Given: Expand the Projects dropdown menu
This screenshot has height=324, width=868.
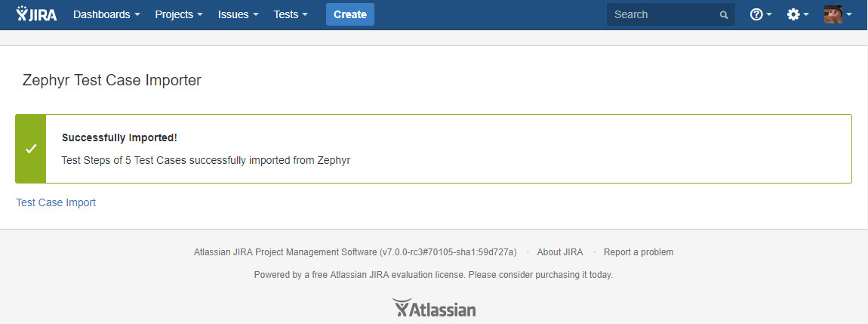Looking at the screenshot, I should (178, 14).
